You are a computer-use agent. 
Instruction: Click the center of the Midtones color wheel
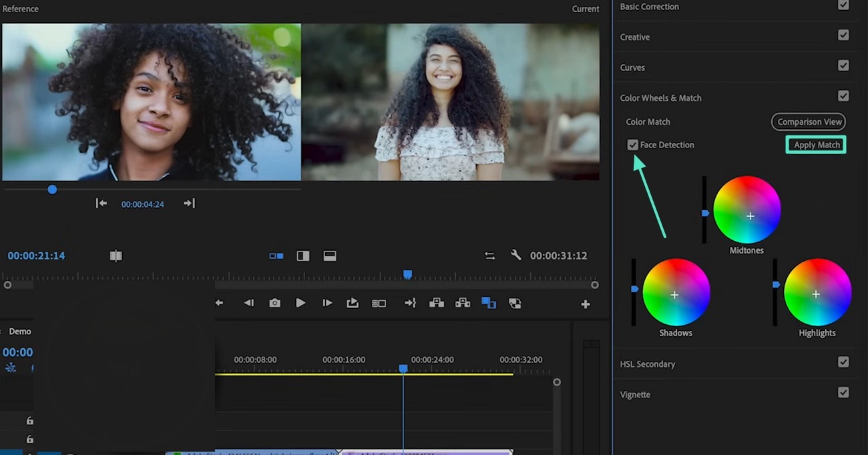pyautogui.click(x=750, y=216)
